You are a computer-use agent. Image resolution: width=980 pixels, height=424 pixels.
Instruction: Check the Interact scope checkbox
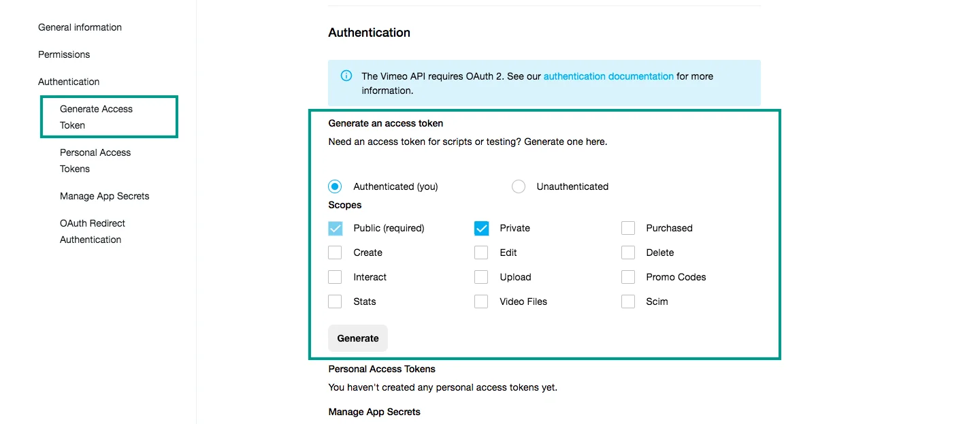pyautogui.click(x=335, y=277)
